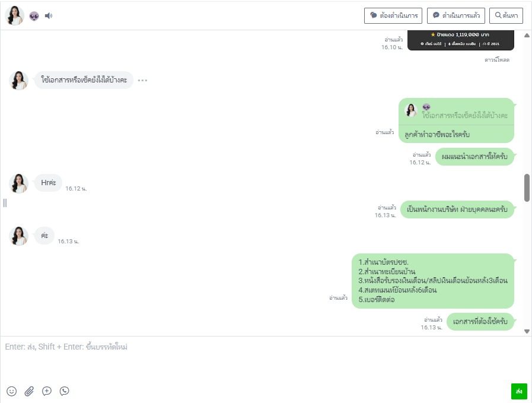Click the quoted reply in green bubble
This screenshot has height=403, width=532.
point(456,112)
